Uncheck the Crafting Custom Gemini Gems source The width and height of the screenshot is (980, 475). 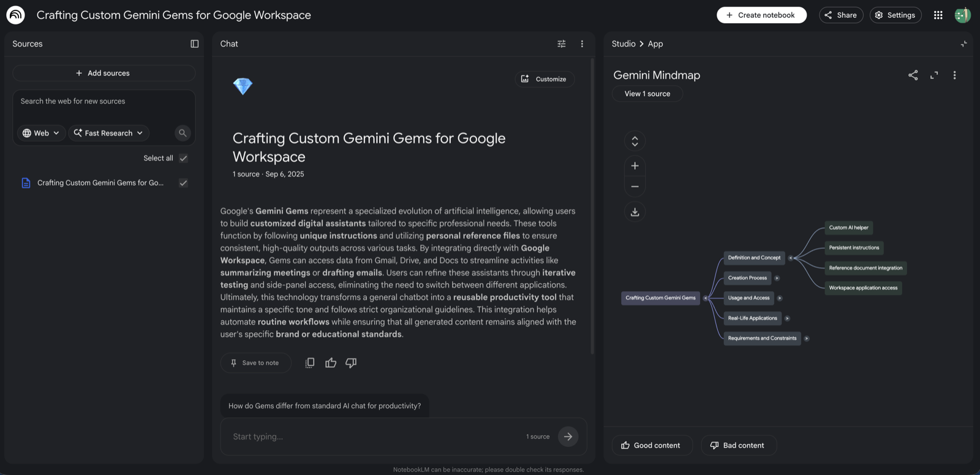(x=183, y=183)
